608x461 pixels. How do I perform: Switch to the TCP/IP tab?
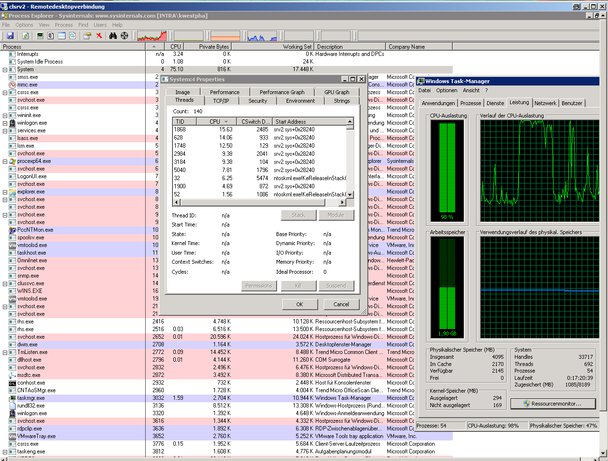point(221,101)
